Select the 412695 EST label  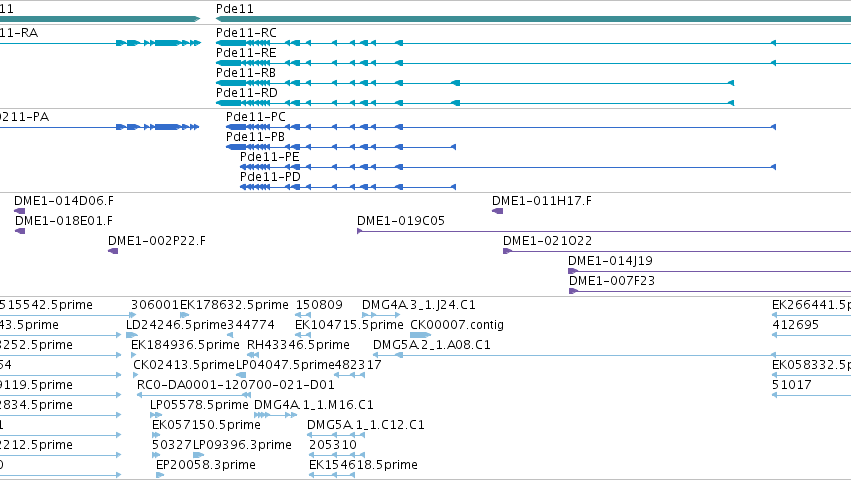click(x=796, y=325)
